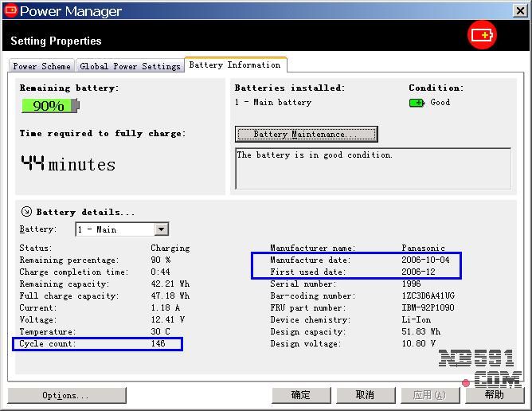Open help with the 帮助 button
532x411 pixels.
(494, 395)
